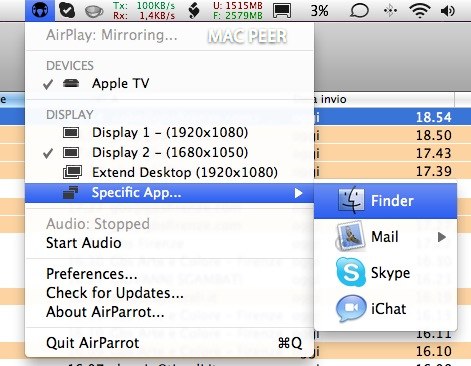
Task: Click the AirParrot menu bar icon
Action: 40,10
